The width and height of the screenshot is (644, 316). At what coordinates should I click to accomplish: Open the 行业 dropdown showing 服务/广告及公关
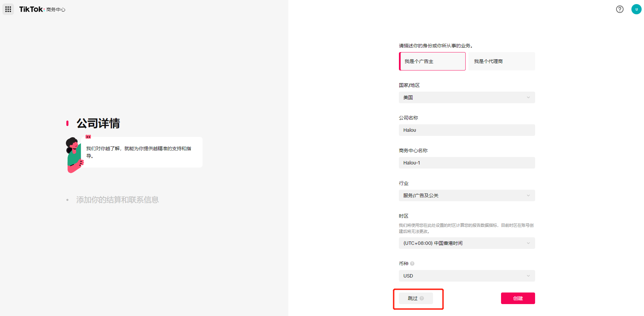tap(467, 195)
